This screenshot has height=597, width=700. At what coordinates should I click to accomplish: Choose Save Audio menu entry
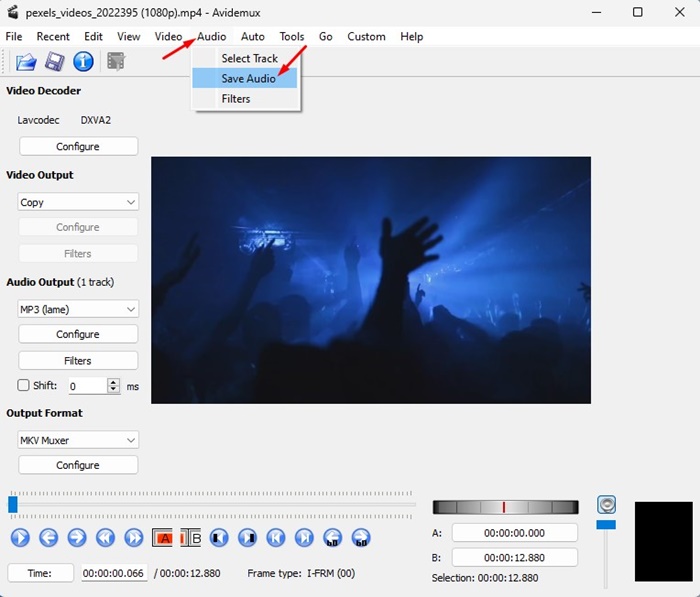(x=245, y=79)
